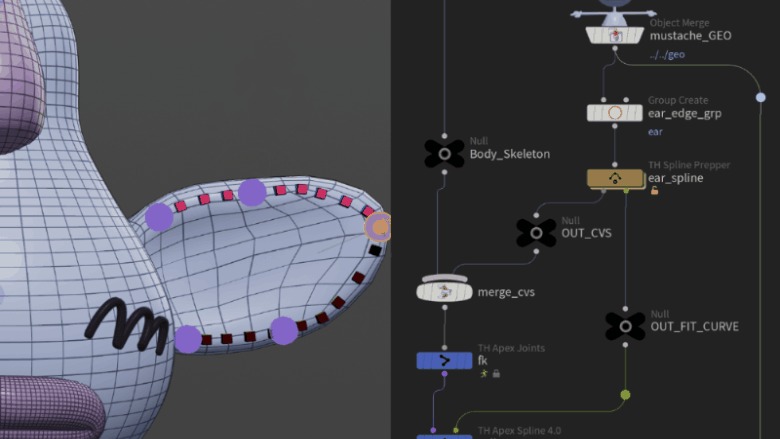
Task: Click the ../../geo path link
Action: [x=667, y=55]
